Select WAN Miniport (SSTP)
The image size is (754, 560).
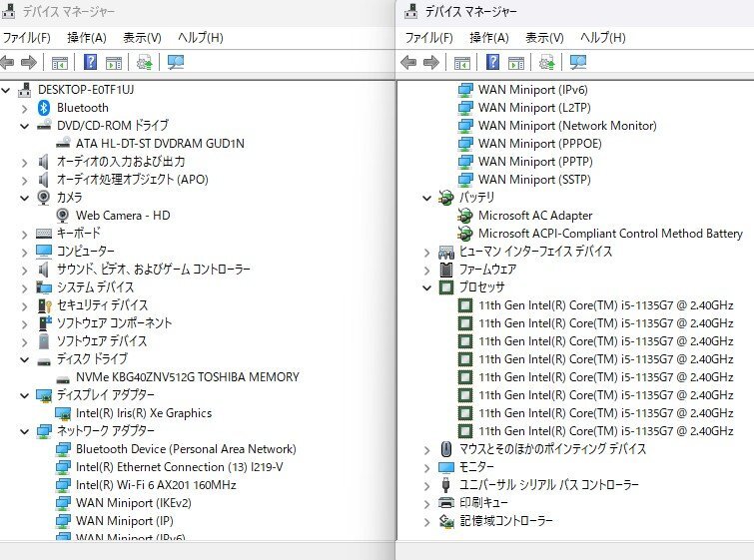tap(534, 180)
